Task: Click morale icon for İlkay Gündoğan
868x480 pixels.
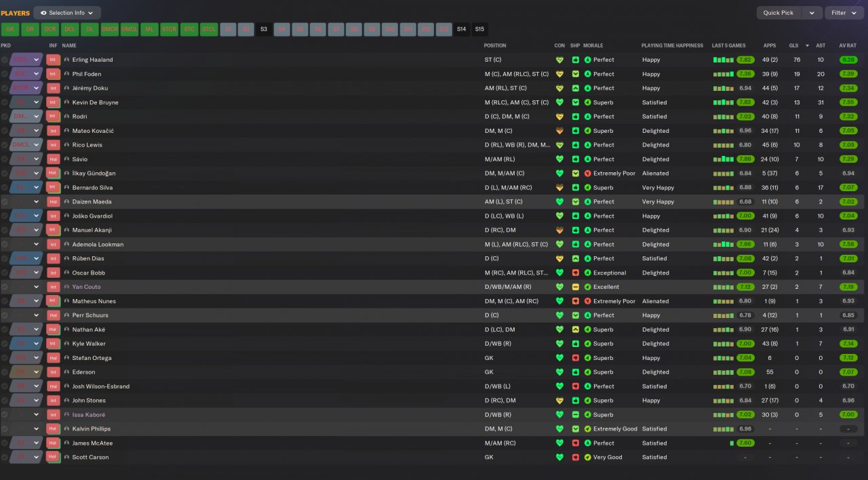Action: 588,174
